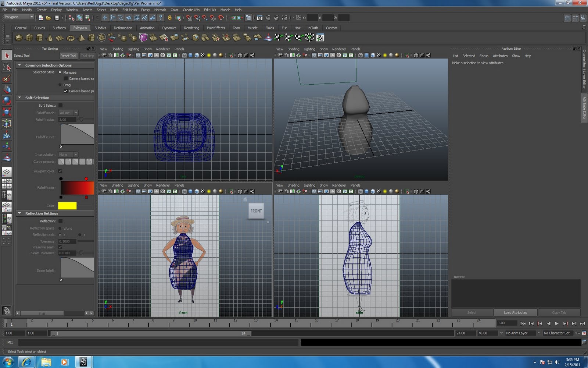Viewport: 588px width, 368px height.
Task: Click the polygon cube shelf icon
Action: pos(29,38)
